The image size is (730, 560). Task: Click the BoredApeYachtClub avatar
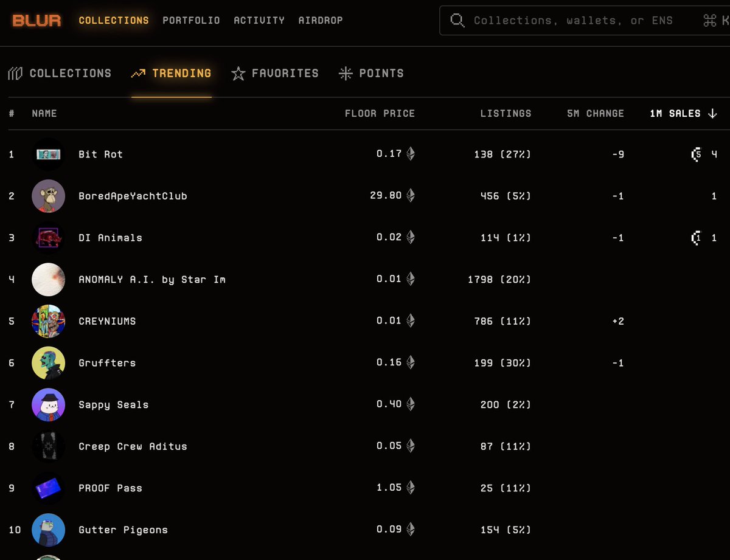pyautogui.click(x=48, y=196)
